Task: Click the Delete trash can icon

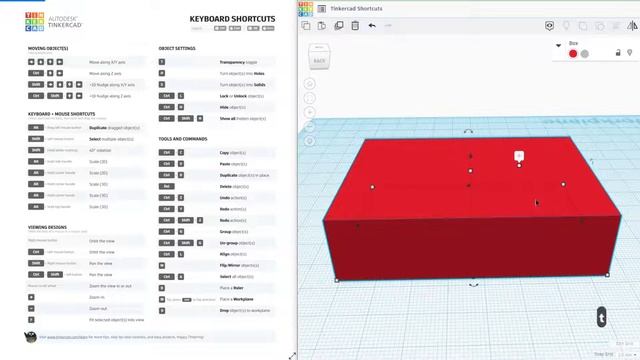Action: 355,26
